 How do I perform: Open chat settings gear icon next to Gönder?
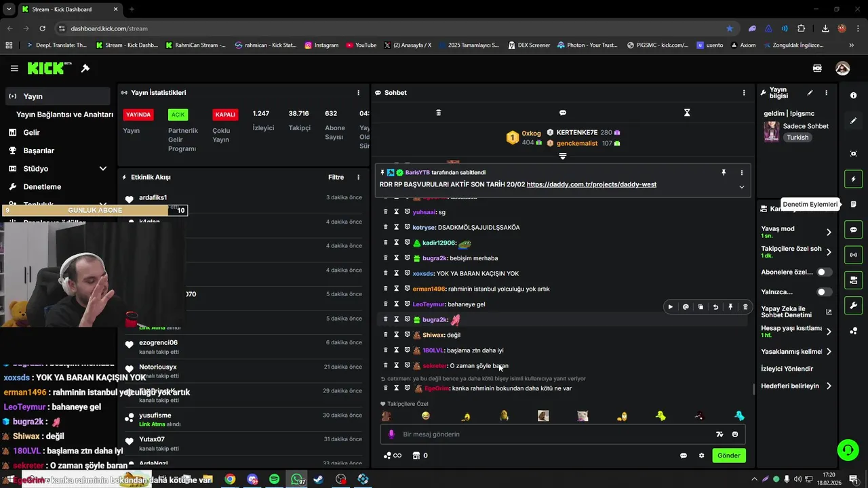701,455
